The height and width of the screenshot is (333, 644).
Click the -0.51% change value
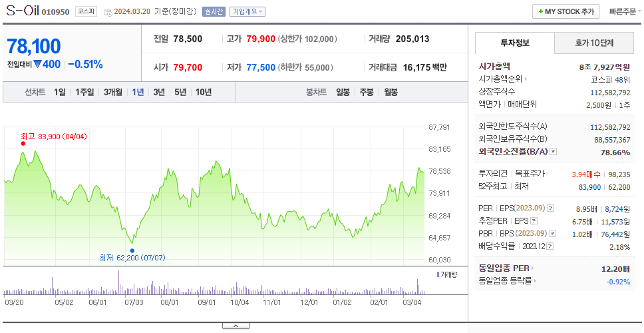tap(85, 65)
